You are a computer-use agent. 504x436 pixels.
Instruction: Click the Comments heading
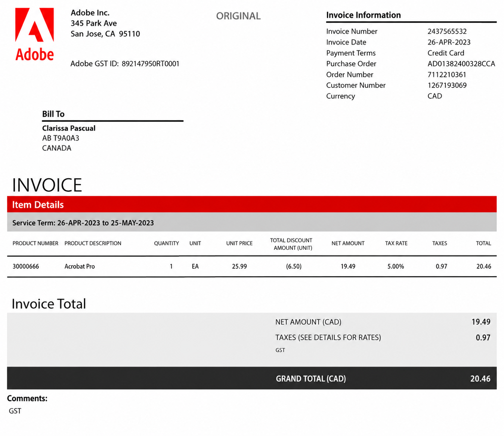tap(27, 399)
